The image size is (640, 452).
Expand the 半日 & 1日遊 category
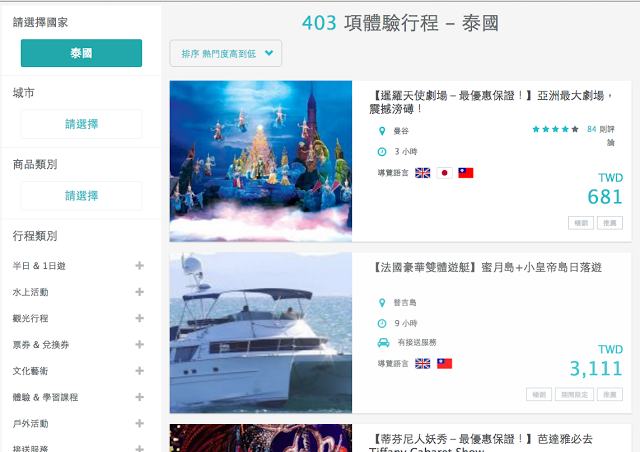coord(139,266)
